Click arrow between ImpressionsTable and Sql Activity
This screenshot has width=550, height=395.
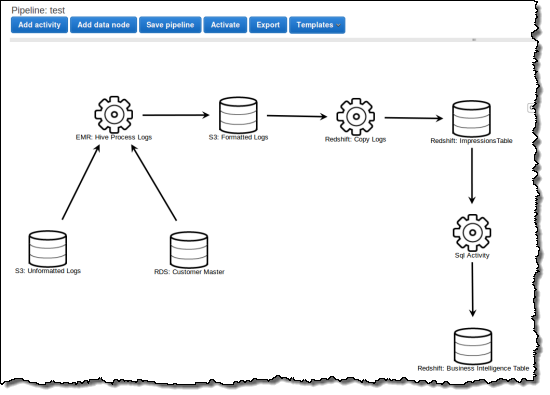point(472,175)
